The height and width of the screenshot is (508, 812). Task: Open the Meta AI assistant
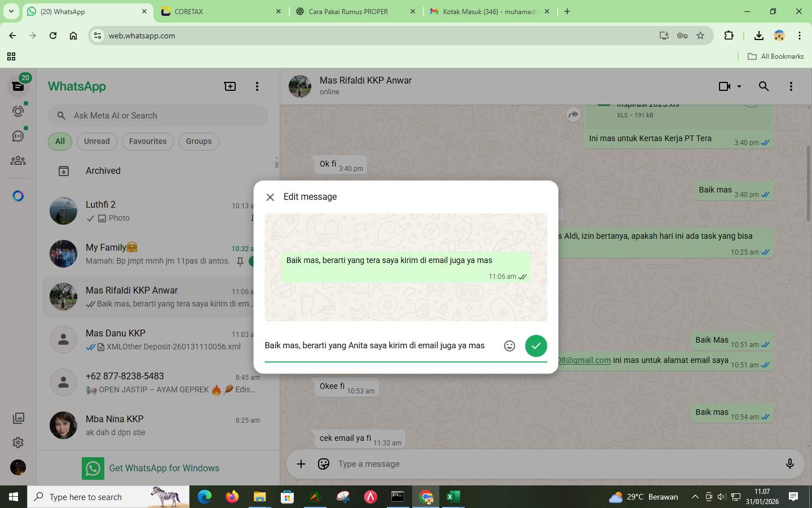point(17,195)
